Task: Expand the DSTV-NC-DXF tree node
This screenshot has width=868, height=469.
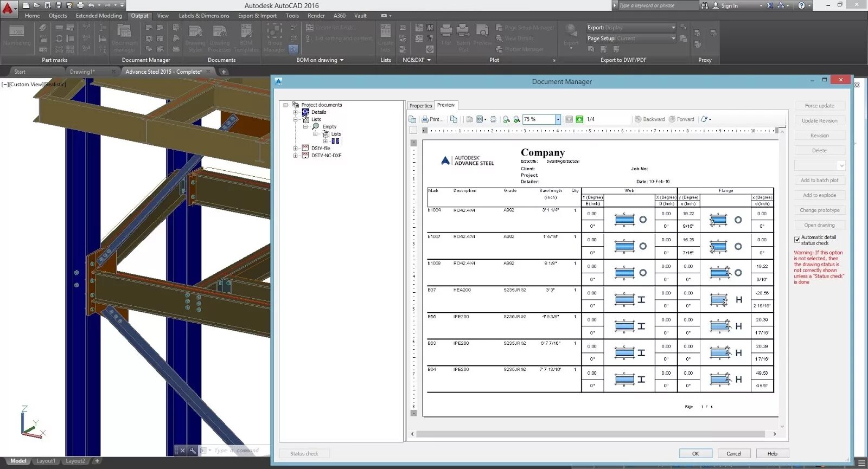Action: tap(296, 155)
